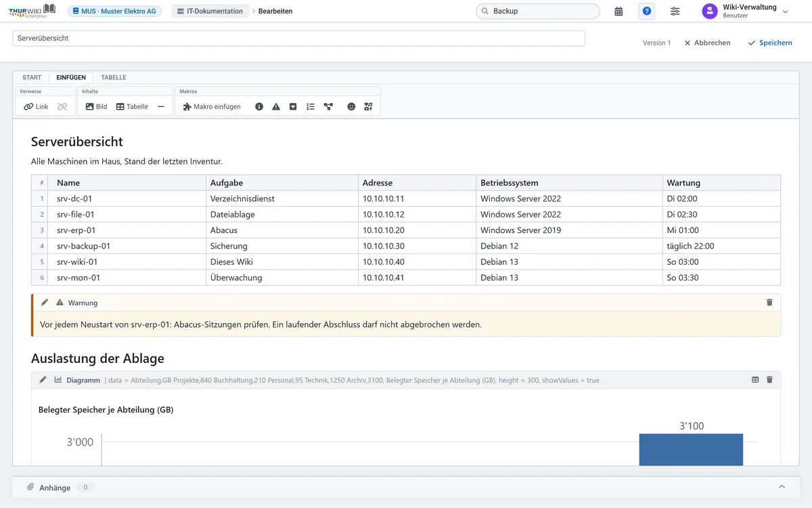This screenshot has width=812, height=508.
Task: Click the 3'100 chart bar
Action: click(691, 450)
